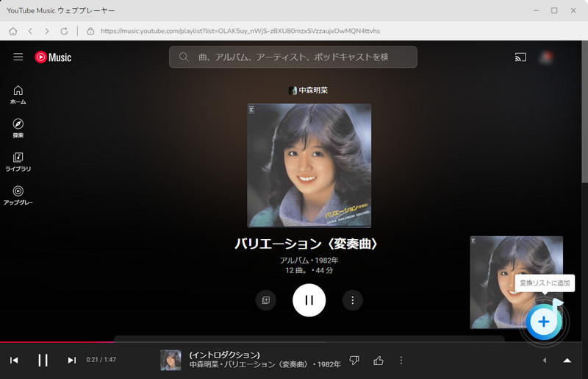Expand the now playing page

tap(567, 361)
